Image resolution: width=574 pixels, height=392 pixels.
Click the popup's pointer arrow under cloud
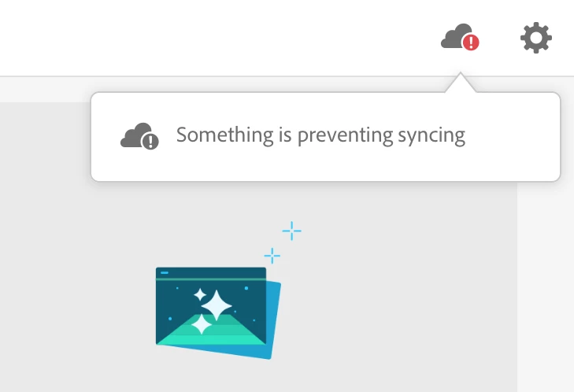tap(461, 83)
